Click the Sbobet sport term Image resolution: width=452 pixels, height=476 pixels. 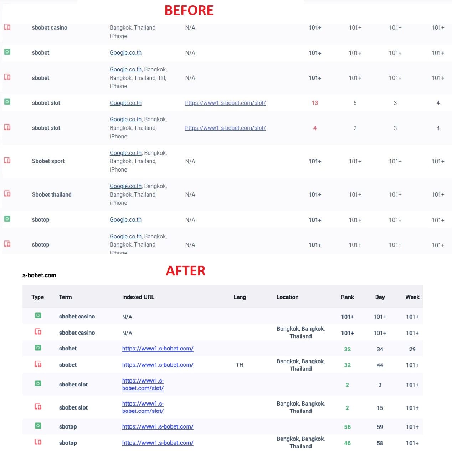[x=48, y=161]
